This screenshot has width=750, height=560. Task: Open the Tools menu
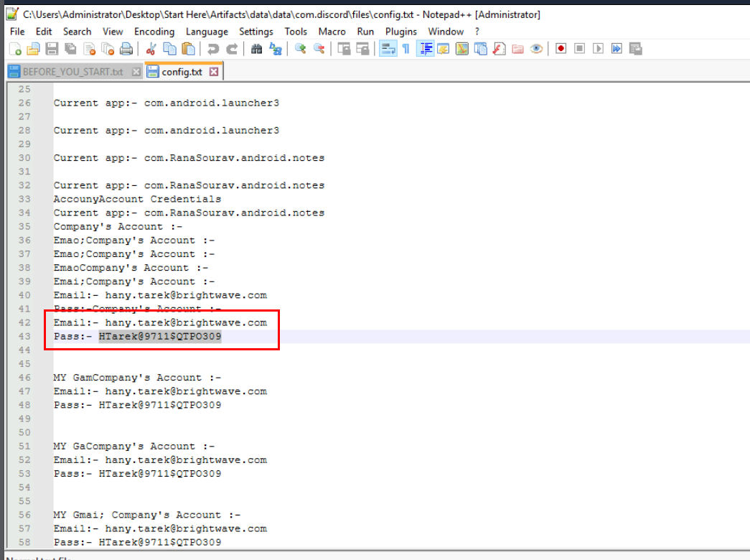(x=296, y=32)
